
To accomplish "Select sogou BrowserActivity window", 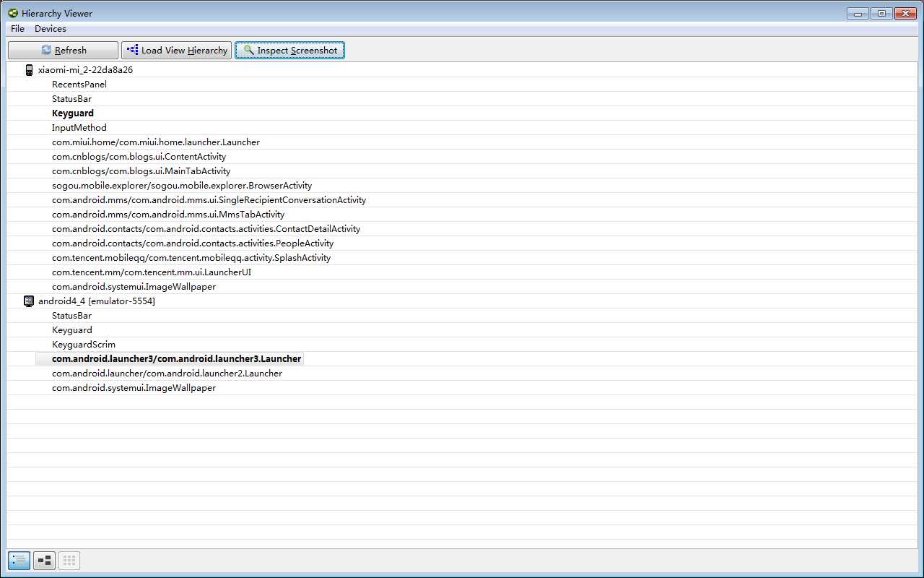I will coord(181,186).
